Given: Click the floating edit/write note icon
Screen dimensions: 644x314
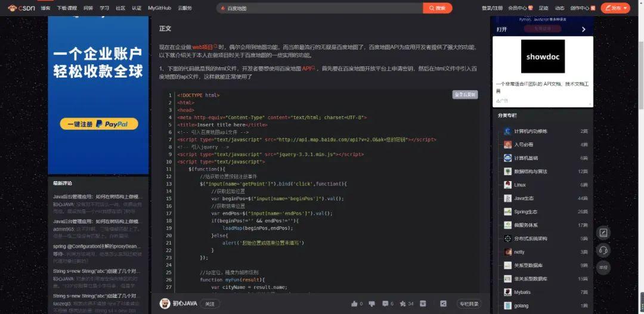Looking at the screenshot, I should pos(603,233).
